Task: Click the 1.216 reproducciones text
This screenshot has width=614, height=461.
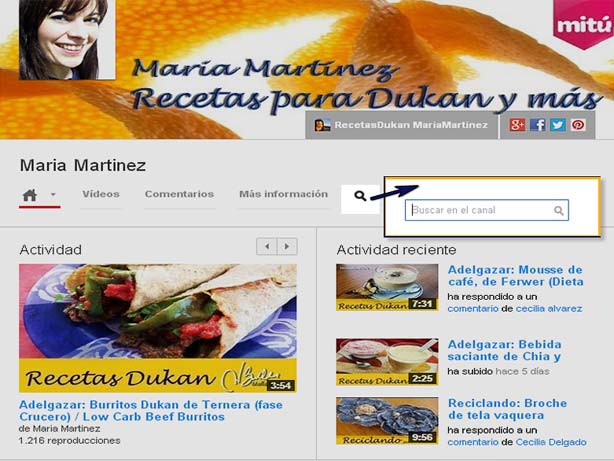Action: [x=69, y=441]
